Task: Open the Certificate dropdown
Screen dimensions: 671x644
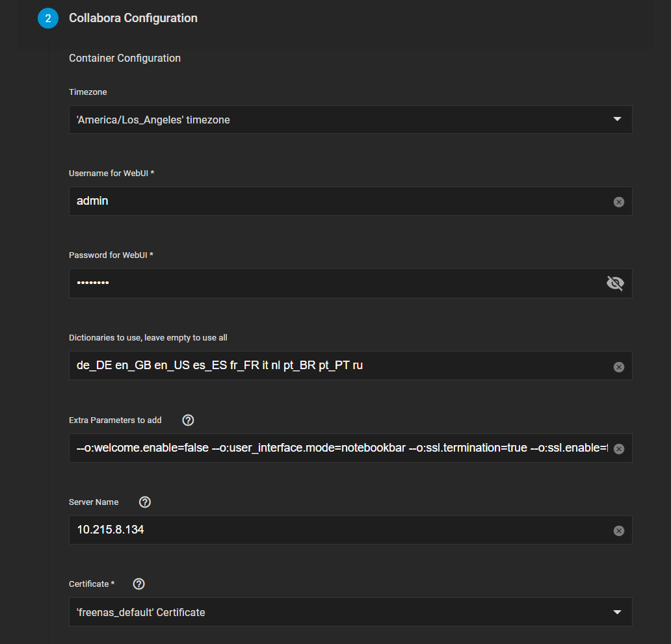Action: (x=350, y=612)
